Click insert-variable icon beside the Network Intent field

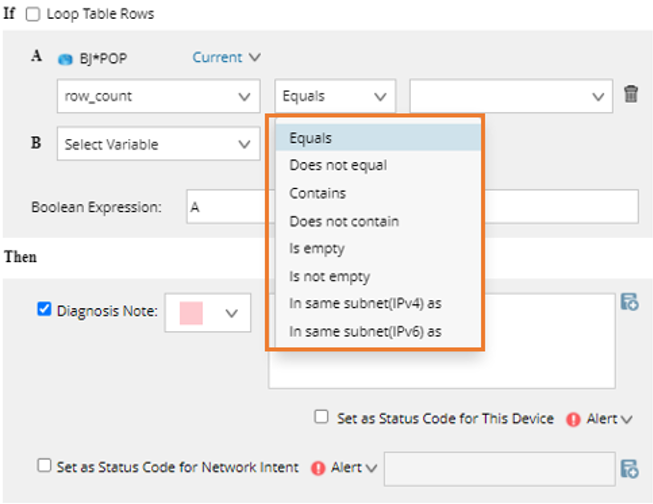(x=629, y=469)
